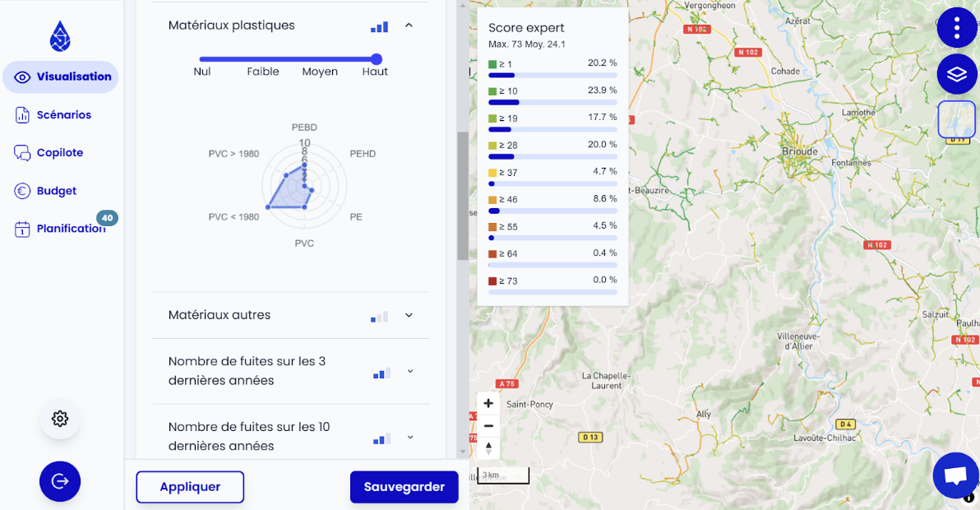Open the Budget menu item
Viewport: 980px width, 510px height.
point(56,191)
